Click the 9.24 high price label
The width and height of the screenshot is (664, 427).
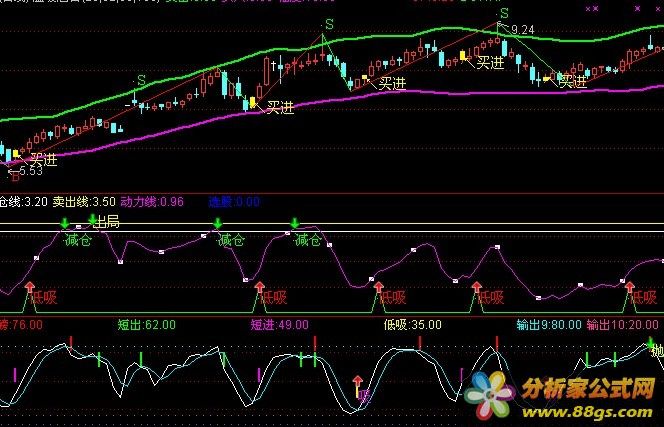click(523, 30)
